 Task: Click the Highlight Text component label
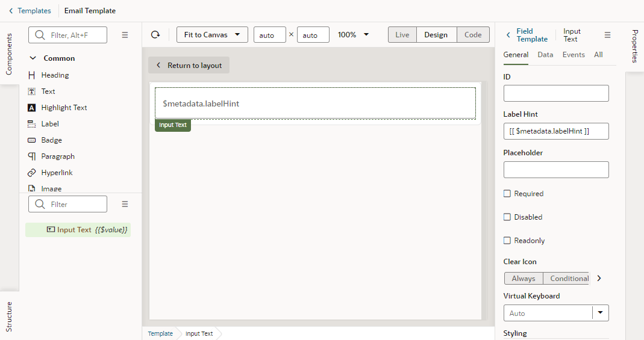(x=64, y=108)
